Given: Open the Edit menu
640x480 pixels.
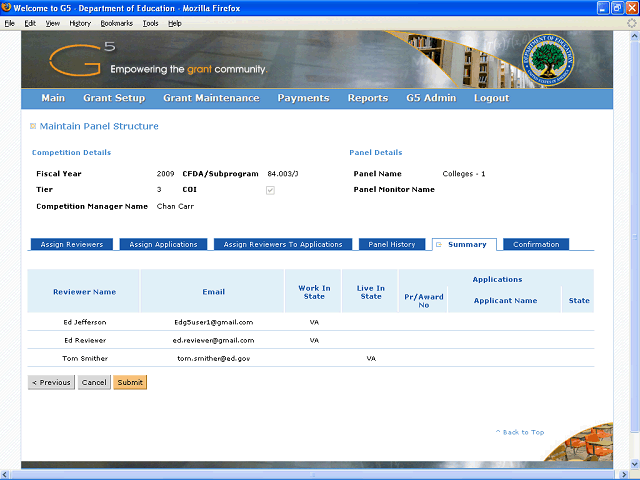Looking at the screenshot, I should pyautogui.click(x=30, y=23).
